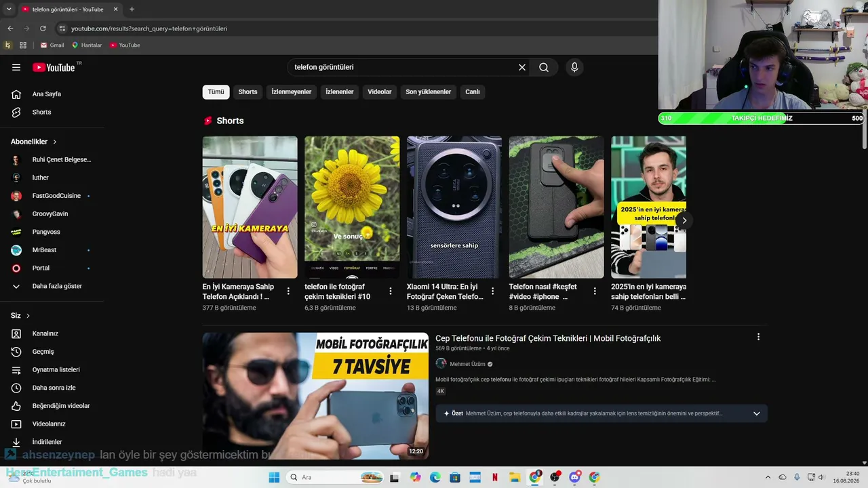Open site information icon in address bar
Screen dimensions: 868x488
[62, 28]
